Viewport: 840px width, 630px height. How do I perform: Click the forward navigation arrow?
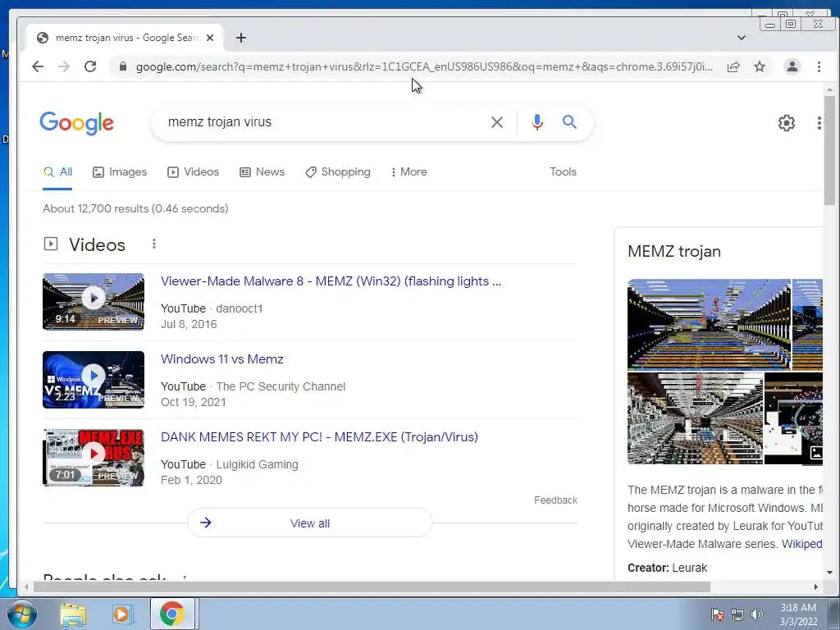[x=64, y=66]
